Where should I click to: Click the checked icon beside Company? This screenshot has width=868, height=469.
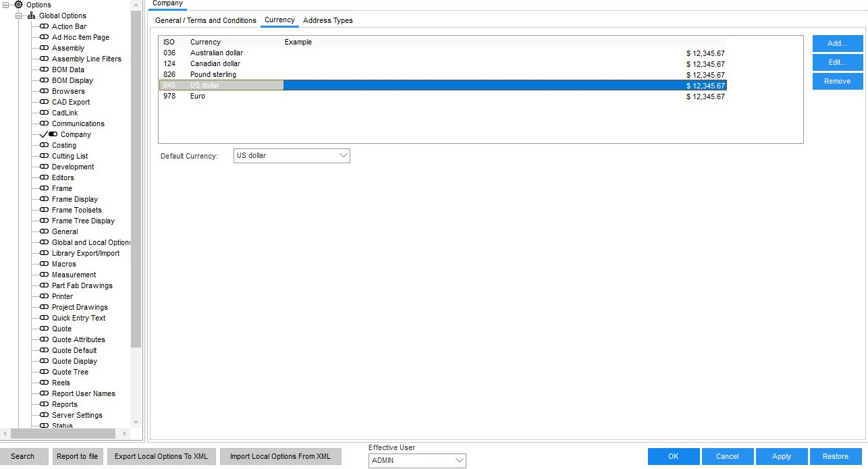pos(49,134)
